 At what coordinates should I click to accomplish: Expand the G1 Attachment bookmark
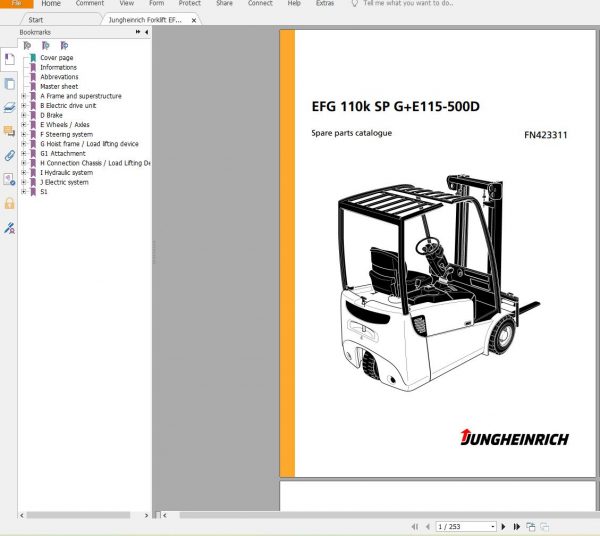click(24, 153)
